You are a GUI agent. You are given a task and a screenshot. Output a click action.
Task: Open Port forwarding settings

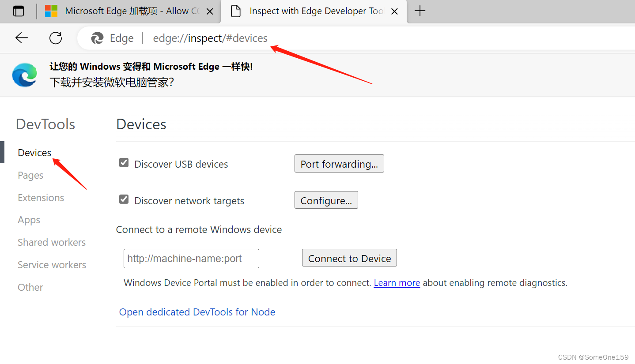click(x=339, y=164)
